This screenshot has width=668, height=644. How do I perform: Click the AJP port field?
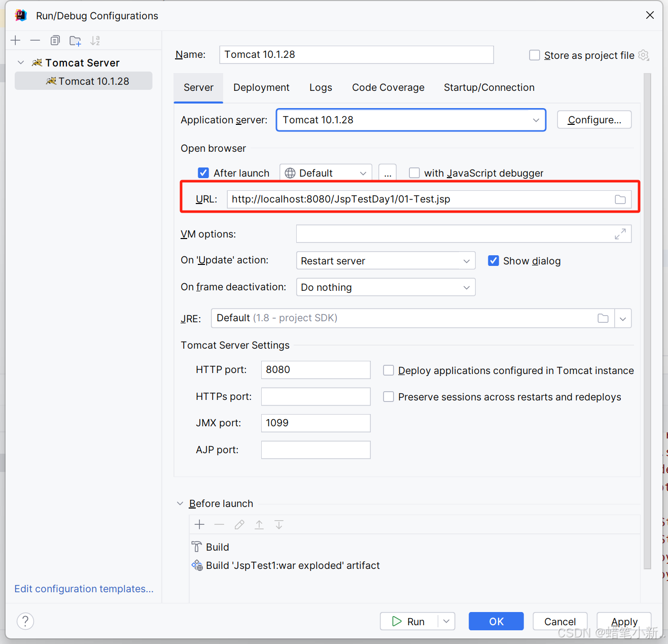pos(315,450)
